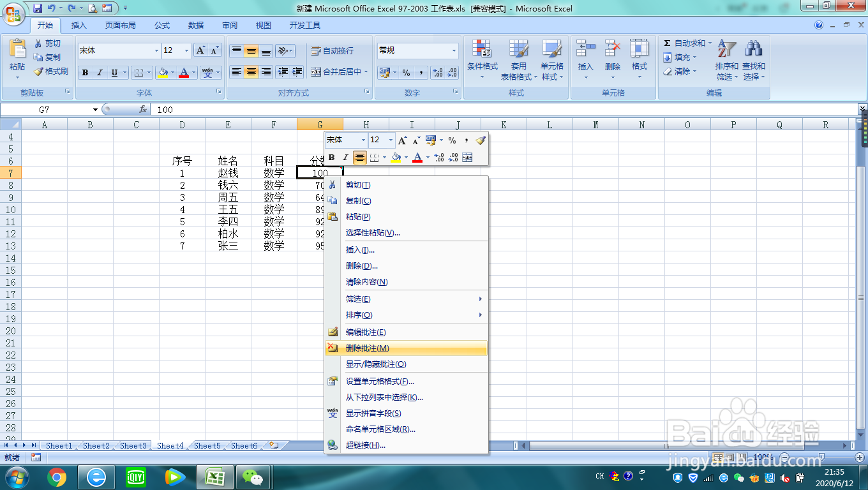
Task: Choose Format Cells (设置单元格格式) menu item
Action: click(407, 382)
